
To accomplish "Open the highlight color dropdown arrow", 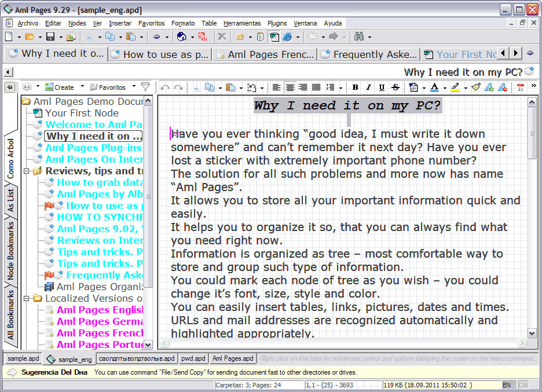I will click(x=466, y=88).
